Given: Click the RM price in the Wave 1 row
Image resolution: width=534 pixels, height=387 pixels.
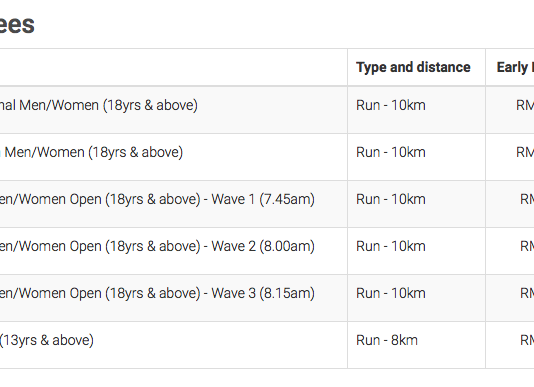Looking at the screenshot, I should click(x=527, y=199).
